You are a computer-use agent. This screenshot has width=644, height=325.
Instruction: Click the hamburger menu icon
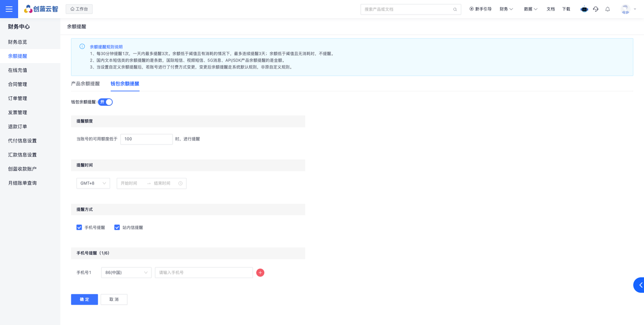[x=9, y=9]
